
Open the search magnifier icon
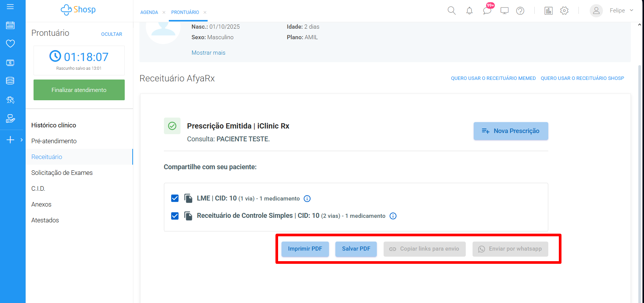coord(451,11)
